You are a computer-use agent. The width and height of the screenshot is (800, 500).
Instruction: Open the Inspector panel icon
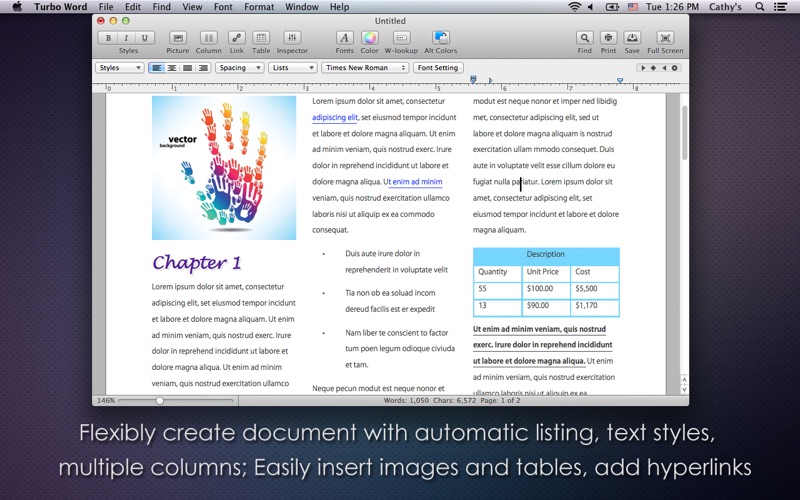coord(292,38)
